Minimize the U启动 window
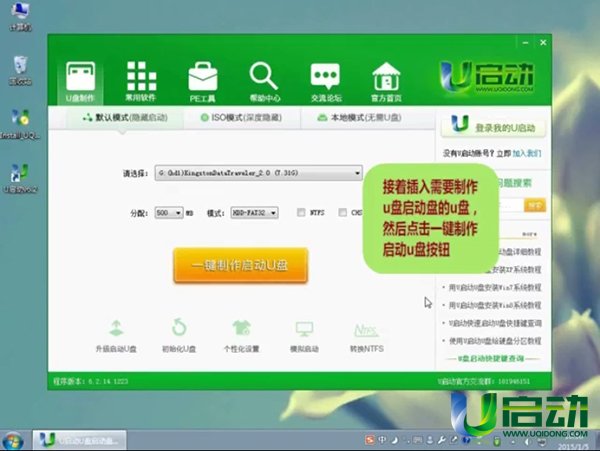Viewport: 600px width, 451px height. click(x=525, y=42)
